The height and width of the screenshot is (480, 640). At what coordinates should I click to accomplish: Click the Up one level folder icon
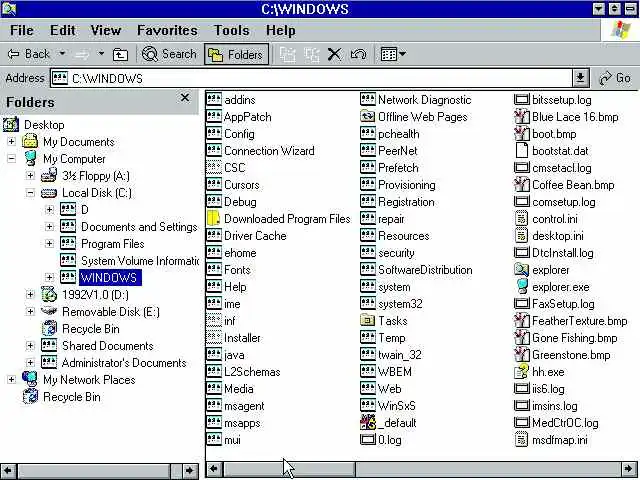coord(120,54)
